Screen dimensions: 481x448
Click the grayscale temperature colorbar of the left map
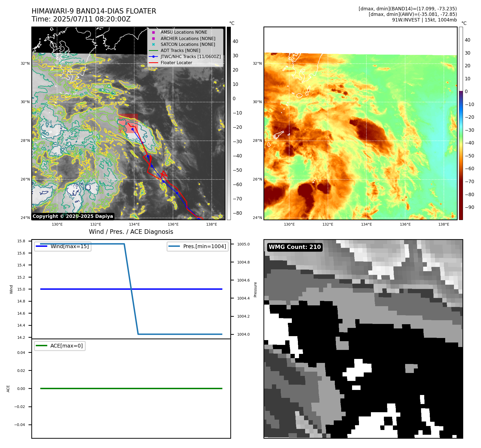point(229,123)
